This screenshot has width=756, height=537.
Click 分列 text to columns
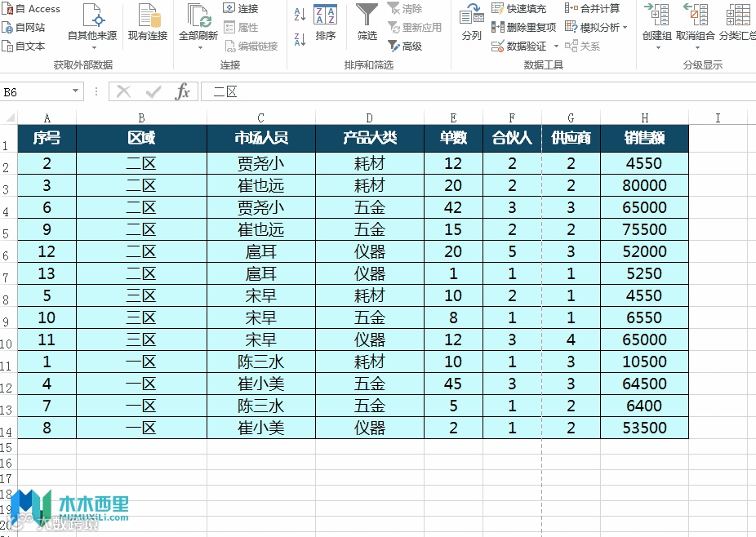[472, 22]
